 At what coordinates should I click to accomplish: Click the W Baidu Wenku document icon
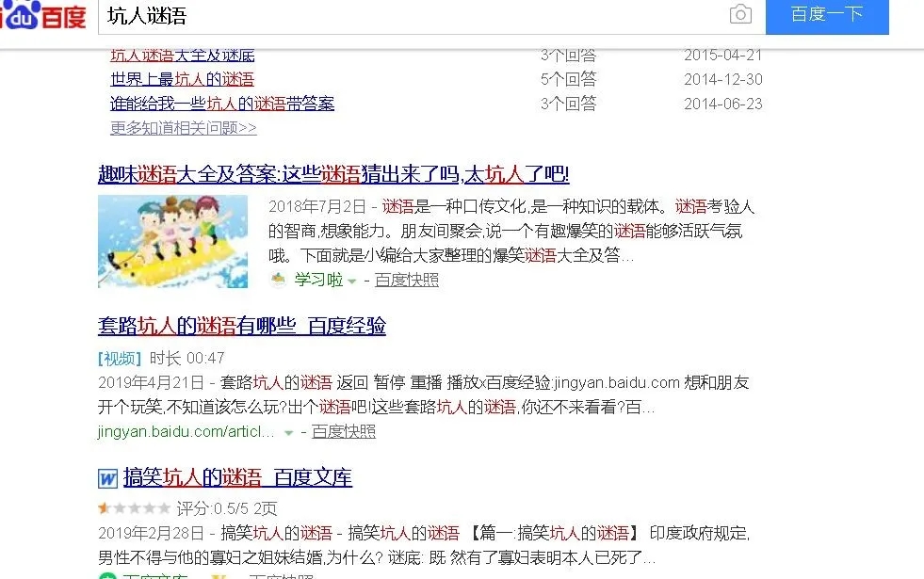106,478
